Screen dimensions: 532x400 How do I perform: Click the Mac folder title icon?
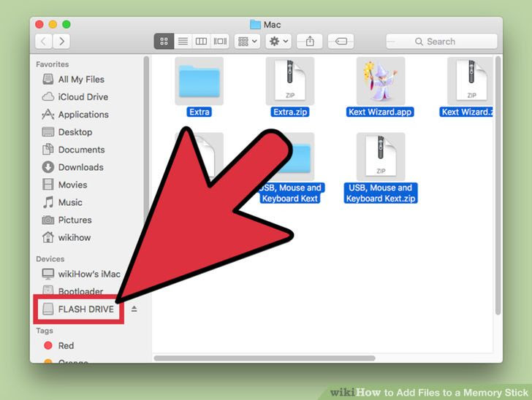click(255, 24)
